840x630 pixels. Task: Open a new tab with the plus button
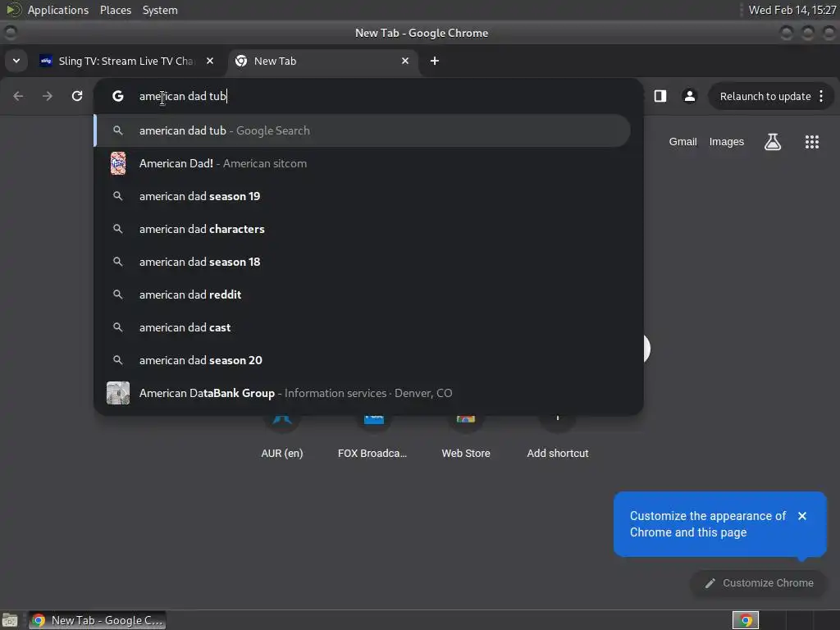(435, 61)
